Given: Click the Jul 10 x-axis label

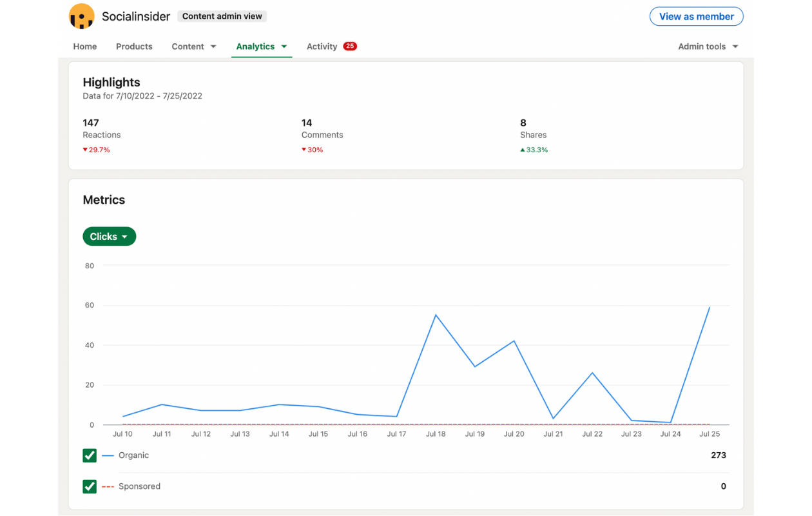Looking at the screenshot, I should 122,434.
